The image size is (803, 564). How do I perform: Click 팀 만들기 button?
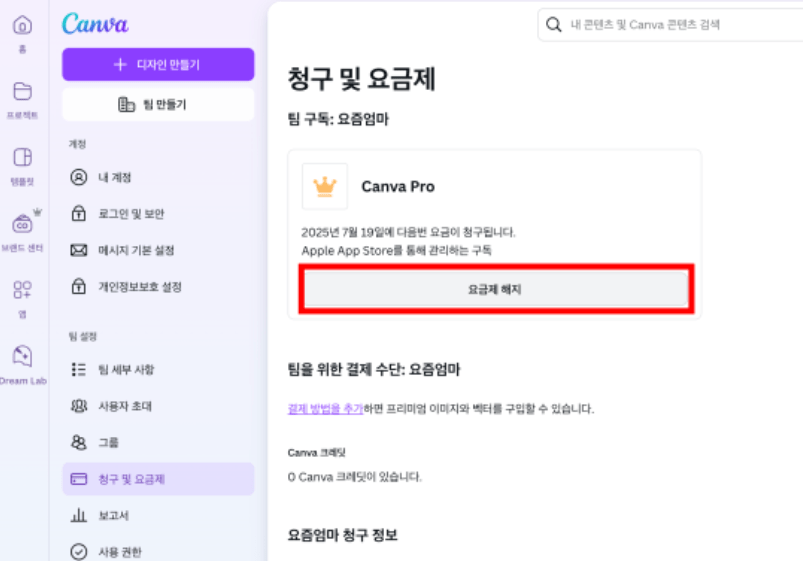point(158,105)
